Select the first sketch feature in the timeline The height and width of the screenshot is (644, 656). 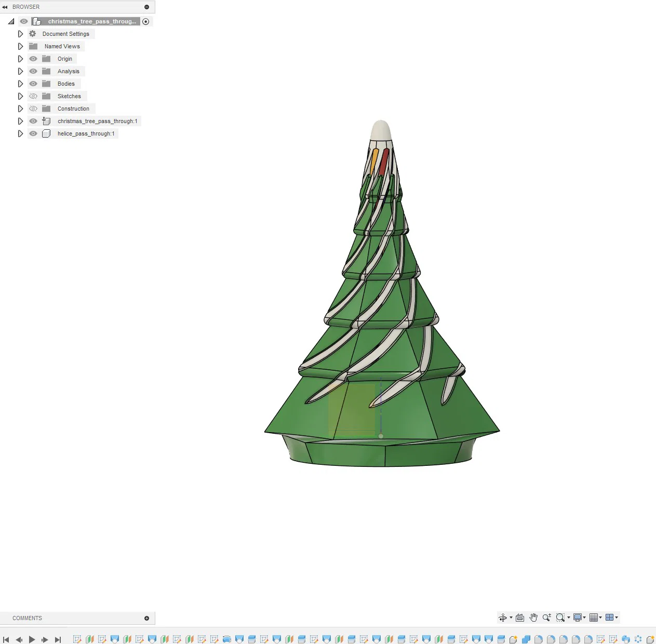point(77,639)
